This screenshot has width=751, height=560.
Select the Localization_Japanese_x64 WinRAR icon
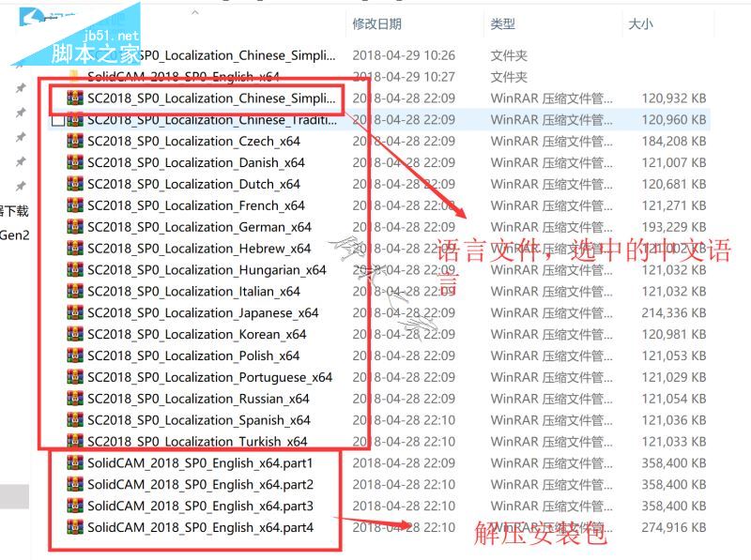point(75,313)
